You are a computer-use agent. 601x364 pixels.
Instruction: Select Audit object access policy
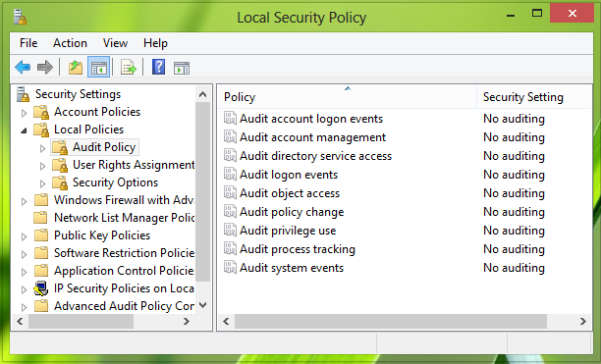pyautogui.click(x=290, y=193)
